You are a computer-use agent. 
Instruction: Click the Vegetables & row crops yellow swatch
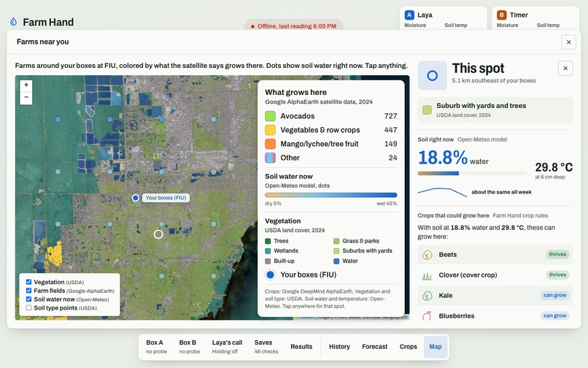[271, 130]
